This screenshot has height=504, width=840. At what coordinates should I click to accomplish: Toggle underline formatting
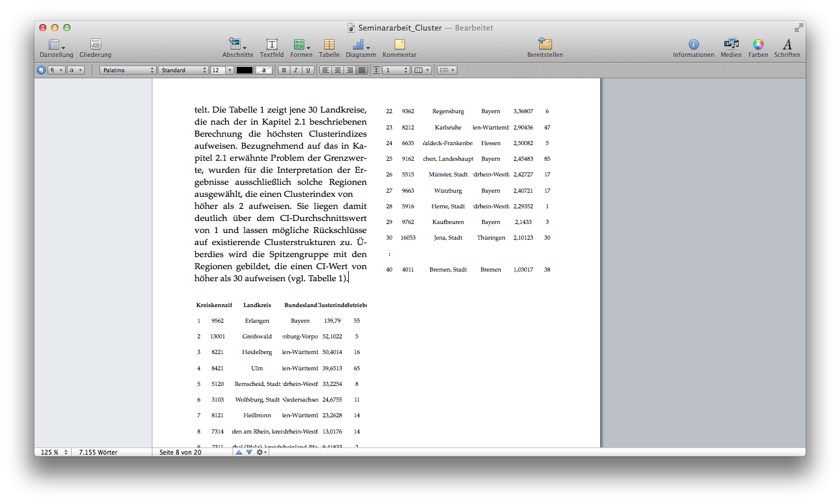(x=308, y=70)
